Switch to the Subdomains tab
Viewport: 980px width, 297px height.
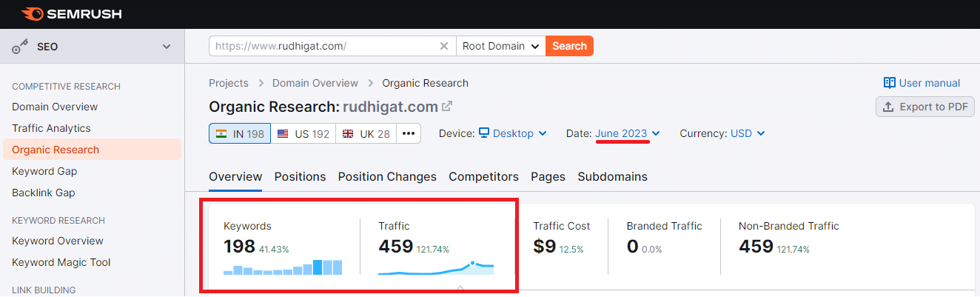(x=612, y=176)
